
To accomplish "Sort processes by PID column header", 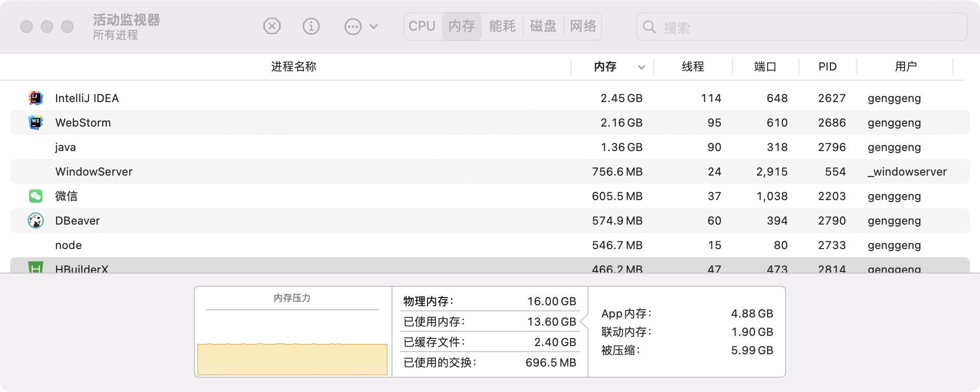I will (x=827, y=67).
